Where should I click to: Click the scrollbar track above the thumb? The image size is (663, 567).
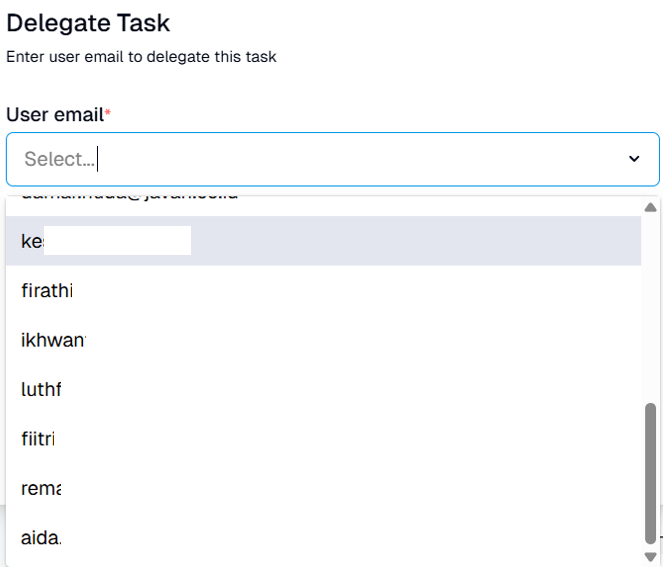pos(651,300)
